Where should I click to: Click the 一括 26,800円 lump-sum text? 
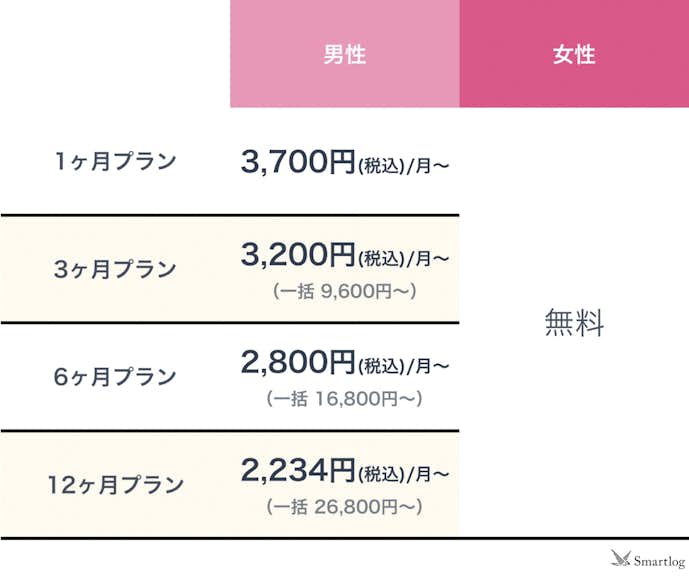(344, 507)
